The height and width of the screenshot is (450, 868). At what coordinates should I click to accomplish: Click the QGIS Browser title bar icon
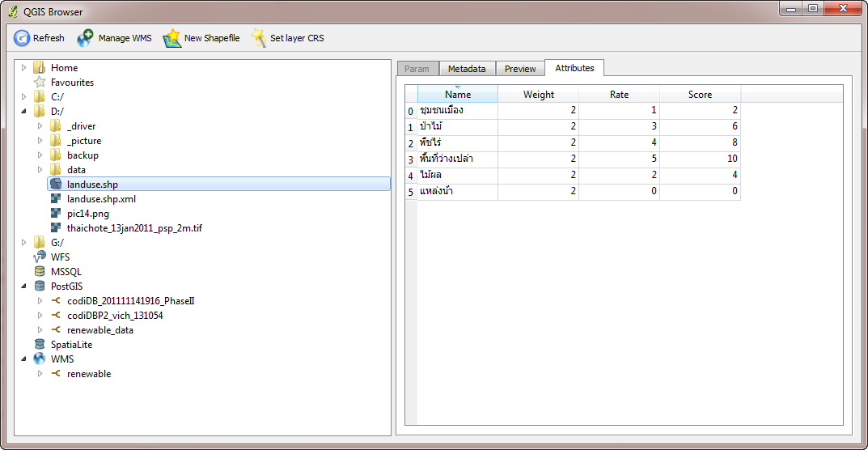click(13, 10)
